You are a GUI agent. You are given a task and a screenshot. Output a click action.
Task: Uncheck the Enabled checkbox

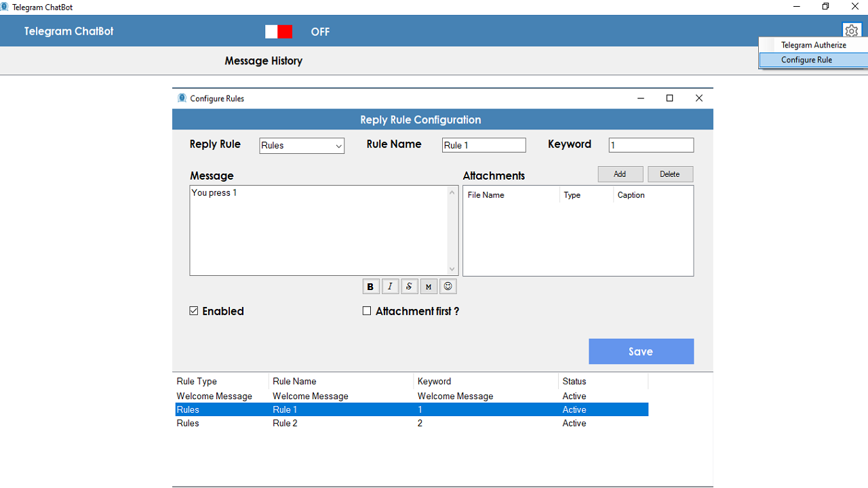(194, 311)
